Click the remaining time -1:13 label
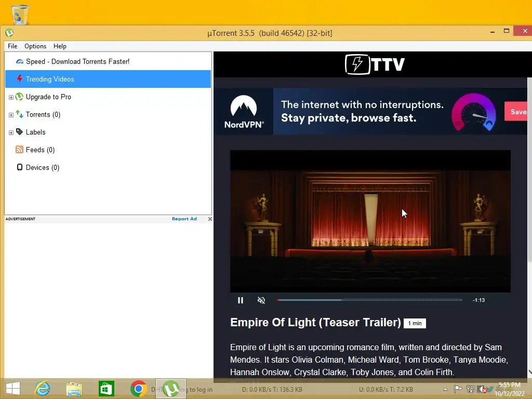The height and width of the screenshot is (399, 532). (478, 300)
